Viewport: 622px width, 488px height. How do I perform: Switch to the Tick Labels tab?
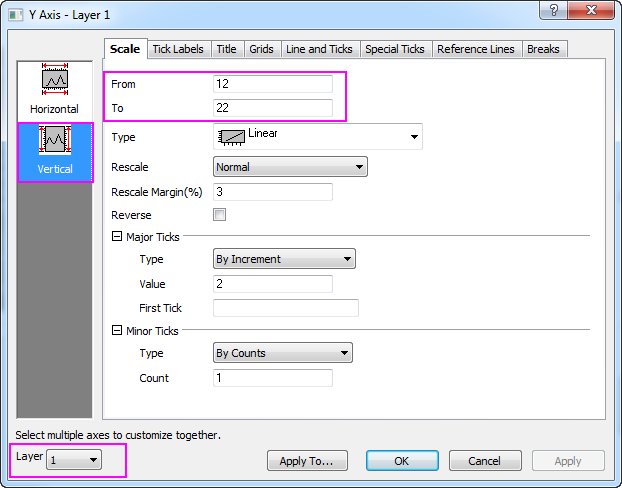(178, 49)
